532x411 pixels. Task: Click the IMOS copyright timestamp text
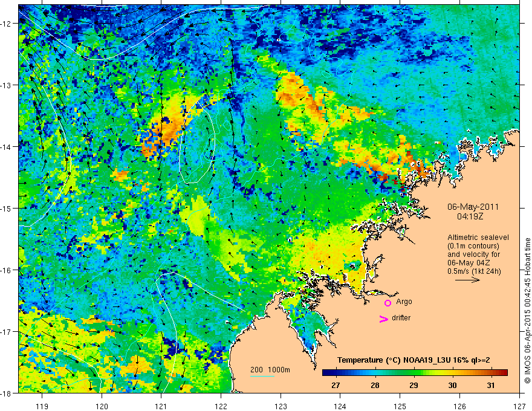[528, 311]
